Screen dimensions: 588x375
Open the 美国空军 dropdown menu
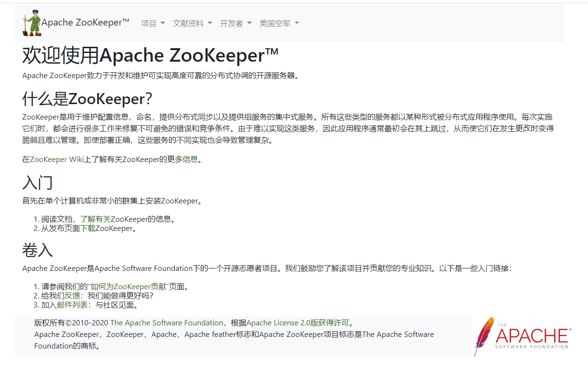pyautogui.click(x=279, y=23)
